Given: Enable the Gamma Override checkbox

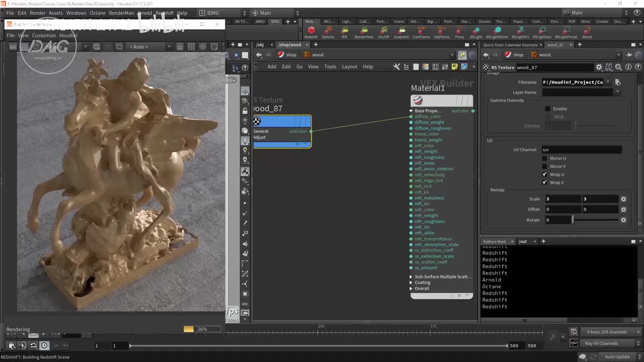Looking at the screenshot, I should [548, 109].
